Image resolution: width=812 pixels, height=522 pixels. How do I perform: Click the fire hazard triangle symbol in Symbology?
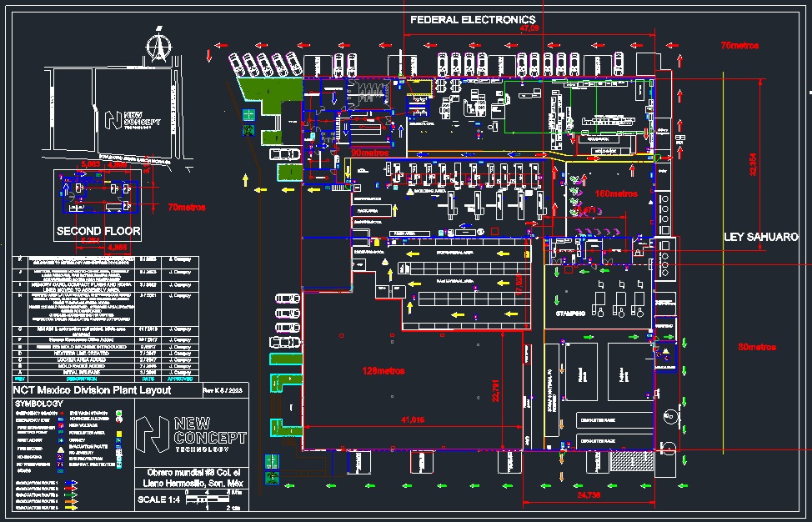pyautogui.click(x=61, y=449)
